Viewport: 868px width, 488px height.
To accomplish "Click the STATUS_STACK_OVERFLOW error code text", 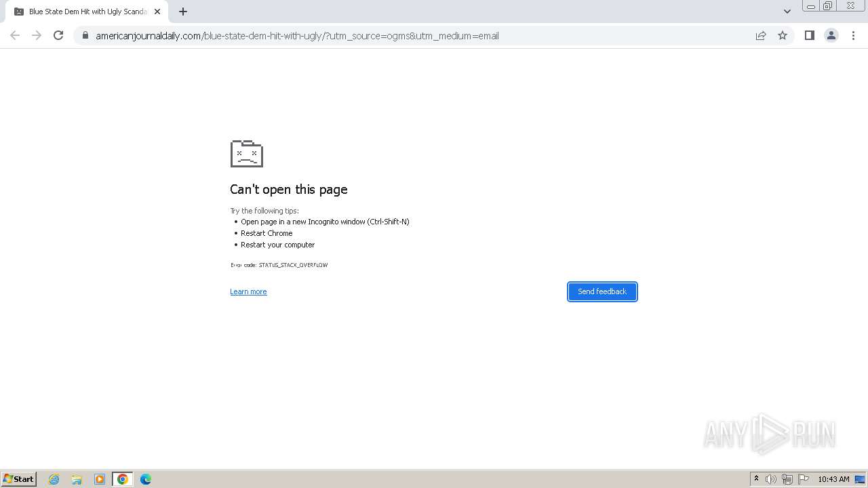I will pos(293,265).
